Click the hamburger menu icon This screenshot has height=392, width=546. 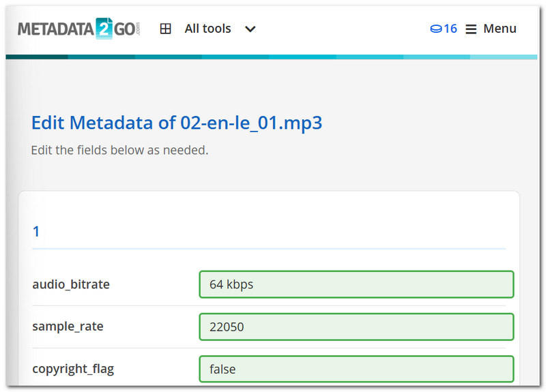(x=471, y=29)
